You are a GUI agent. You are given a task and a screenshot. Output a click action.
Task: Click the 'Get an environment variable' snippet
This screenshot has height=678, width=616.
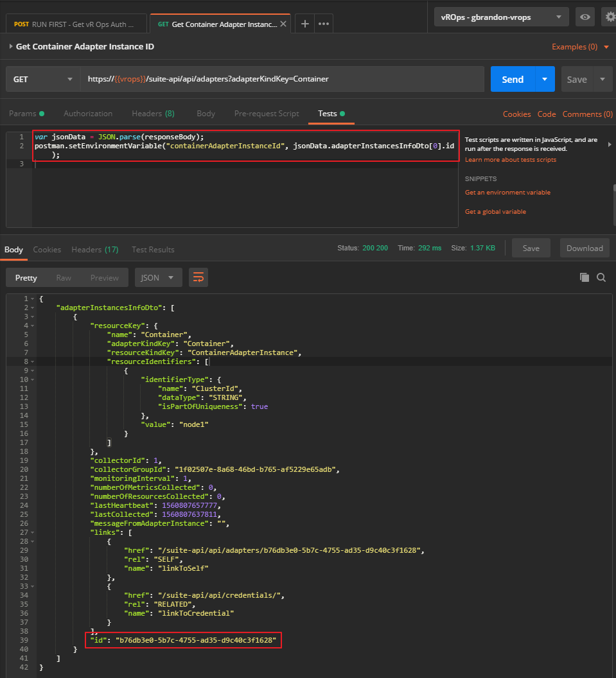tap(507, 193)
